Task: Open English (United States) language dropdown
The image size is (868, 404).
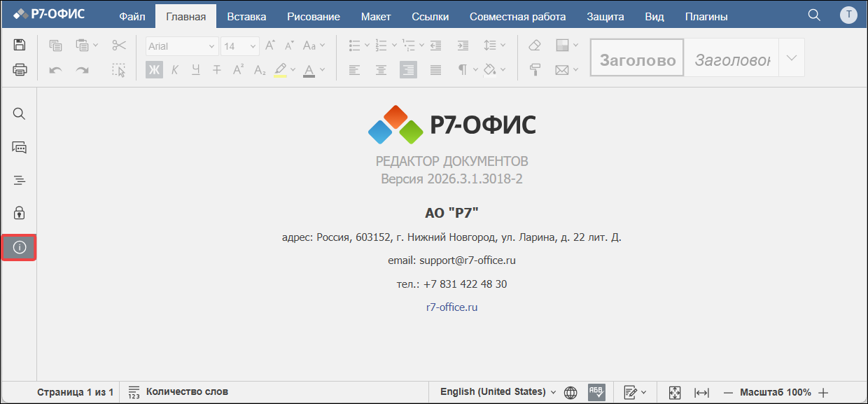Action: click(498, 392)
